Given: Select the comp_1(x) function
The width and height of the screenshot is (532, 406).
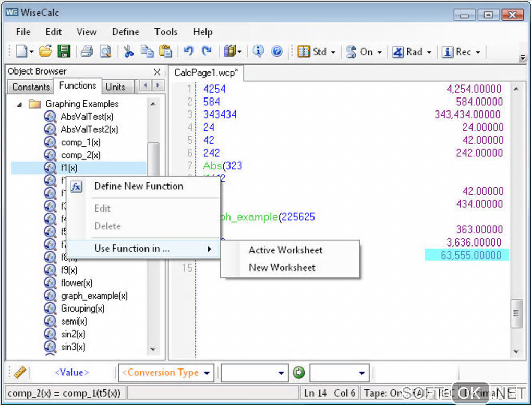Looking at the screenshot, I should pyautogui.click(x=80, y=142).
